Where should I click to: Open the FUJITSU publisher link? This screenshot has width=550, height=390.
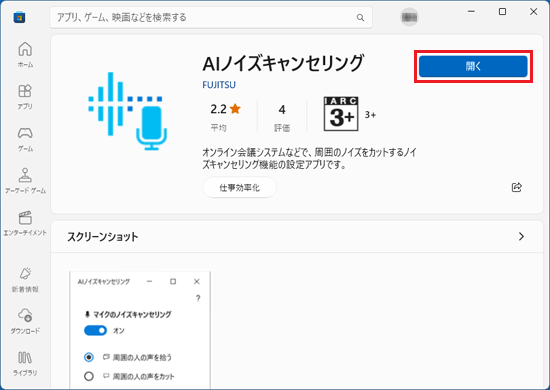219,85
